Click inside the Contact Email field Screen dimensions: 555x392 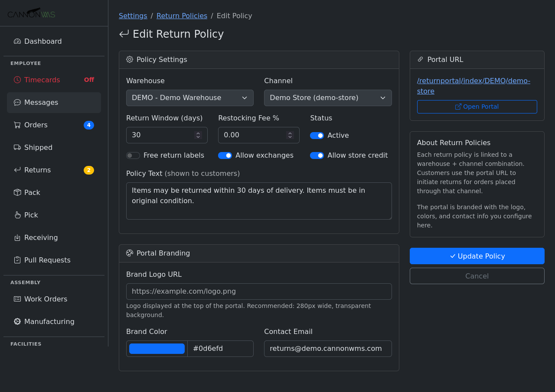tap(328, 348)
